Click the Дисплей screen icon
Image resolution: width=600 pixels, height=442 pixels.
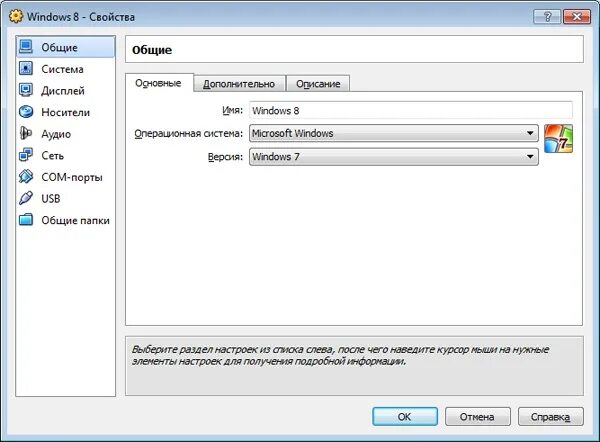click(x=26, y=90)
